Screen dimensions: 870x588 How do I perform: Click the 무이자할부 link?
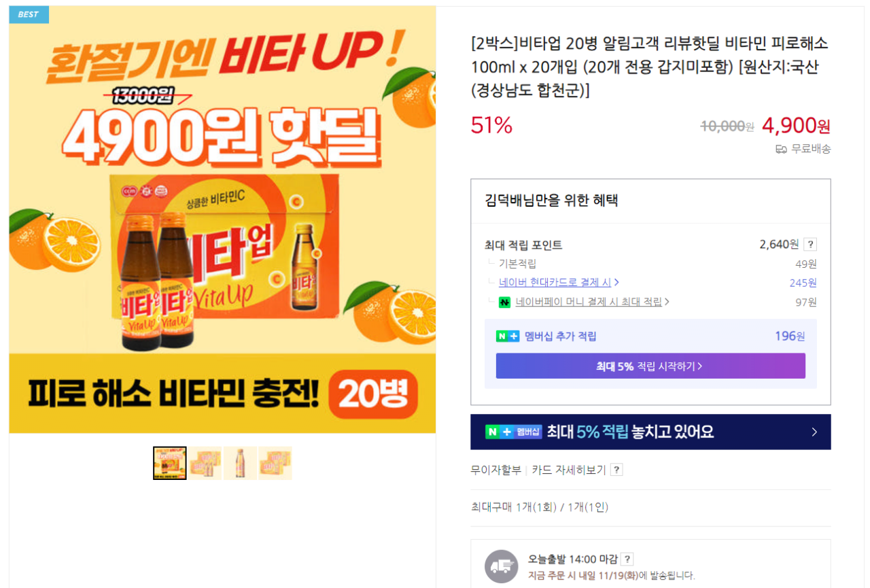(x=495, y=470)
